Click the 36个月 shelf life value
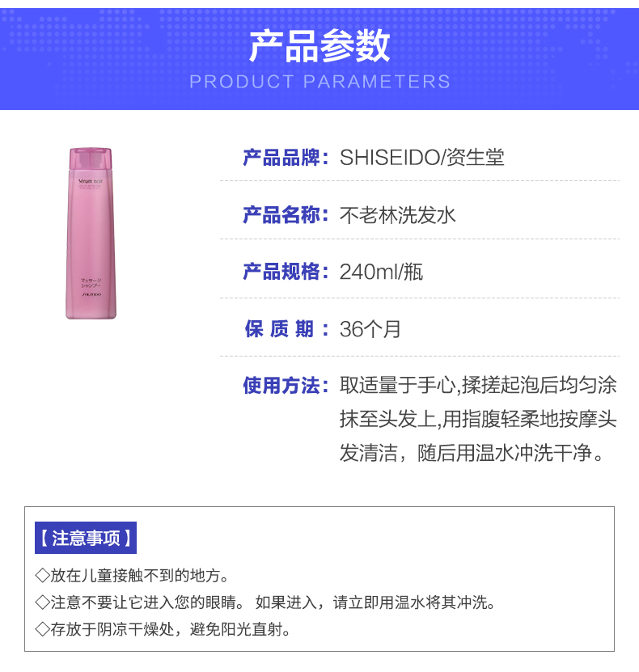Viewport: 639px width, 672px height. point(370,329)
